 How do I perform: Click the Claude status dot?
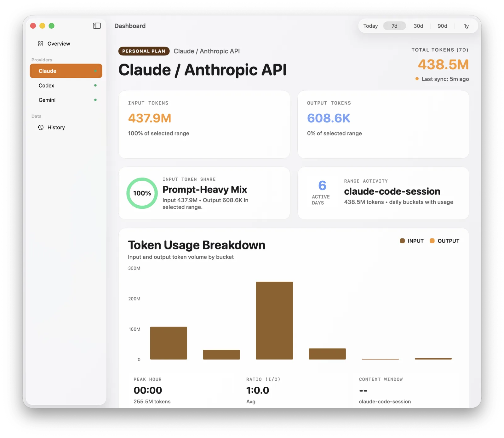tap(95, 71)
